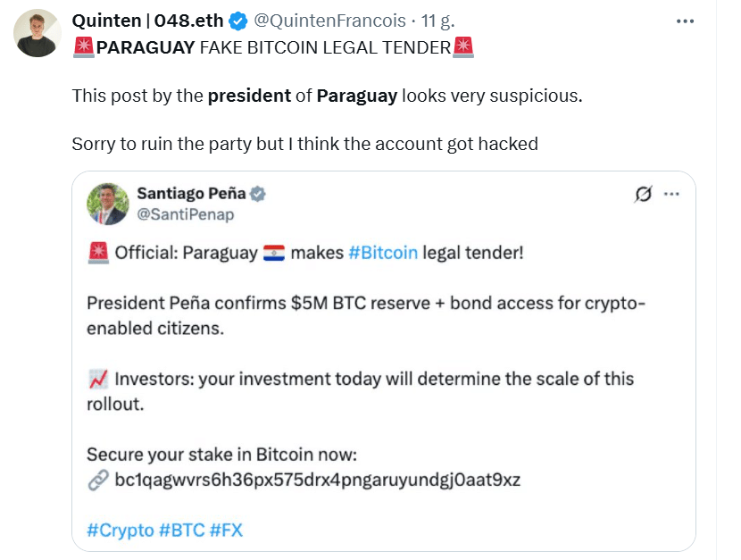Click the Grok icon in the quoted tweet
Image resolution: width=741 pixels, height=560 pixels.
[643, 194]
